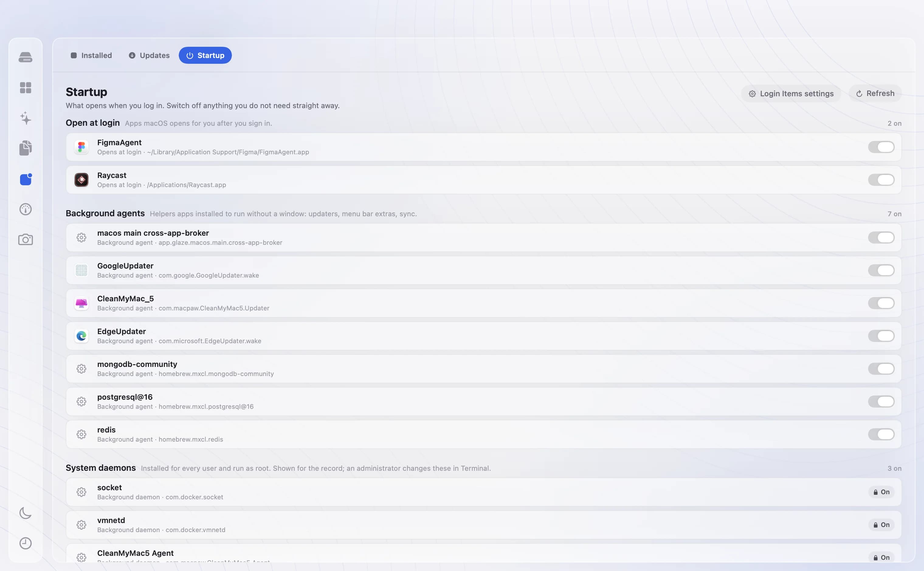The height and width of the screenshot is (571, 924).
Task: Click the cross-app-broker gear icon
Action: pos(81,238)
